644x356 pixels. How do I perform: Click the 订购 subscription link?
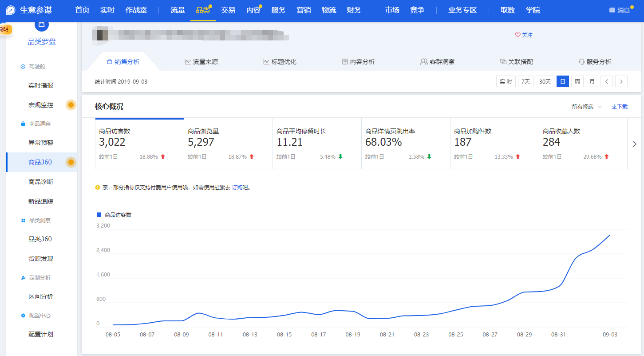pyautogui.click(x=237, y=188)
